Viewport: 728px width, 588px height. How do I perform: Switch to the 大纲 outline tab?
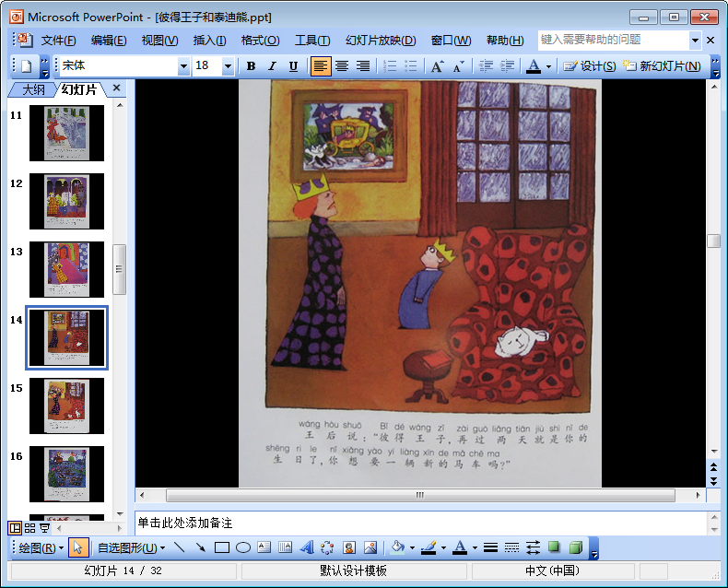click(33, 89)
